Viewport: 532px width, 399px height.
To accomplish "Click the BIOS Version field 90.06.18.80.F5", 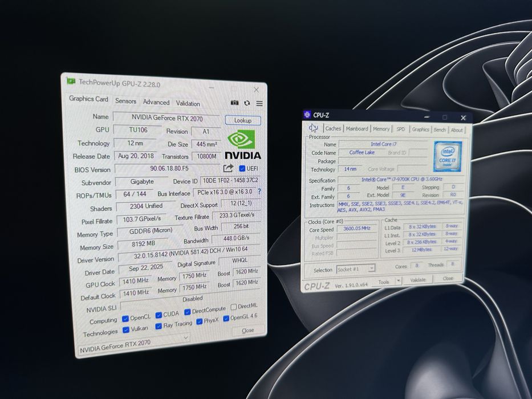I will click(x=168, y=168).
